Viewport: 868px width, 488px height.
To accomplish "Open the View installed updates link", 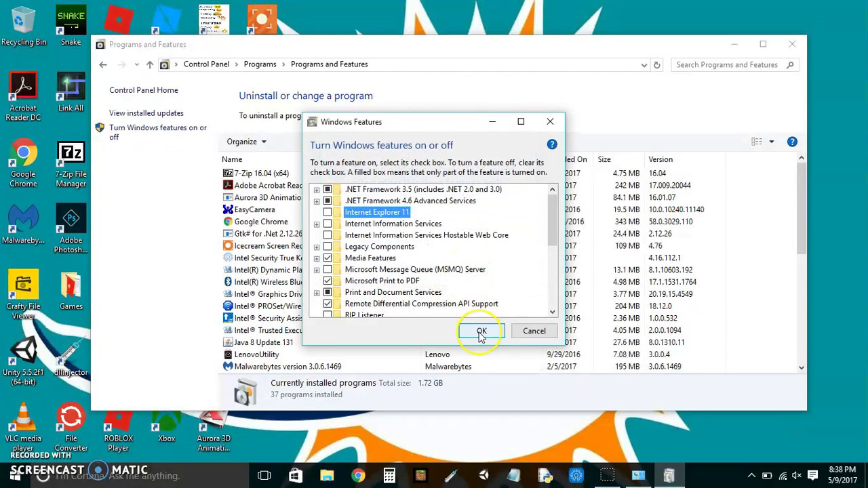I will [x=146, y=113].
